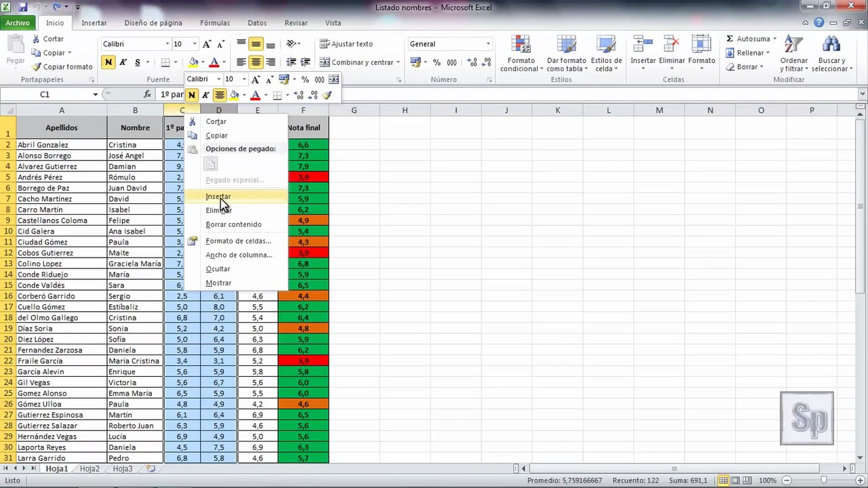Open Buscar y seleccionar
Viewport: 868px width, 488px height.
[x=831, y=54]
